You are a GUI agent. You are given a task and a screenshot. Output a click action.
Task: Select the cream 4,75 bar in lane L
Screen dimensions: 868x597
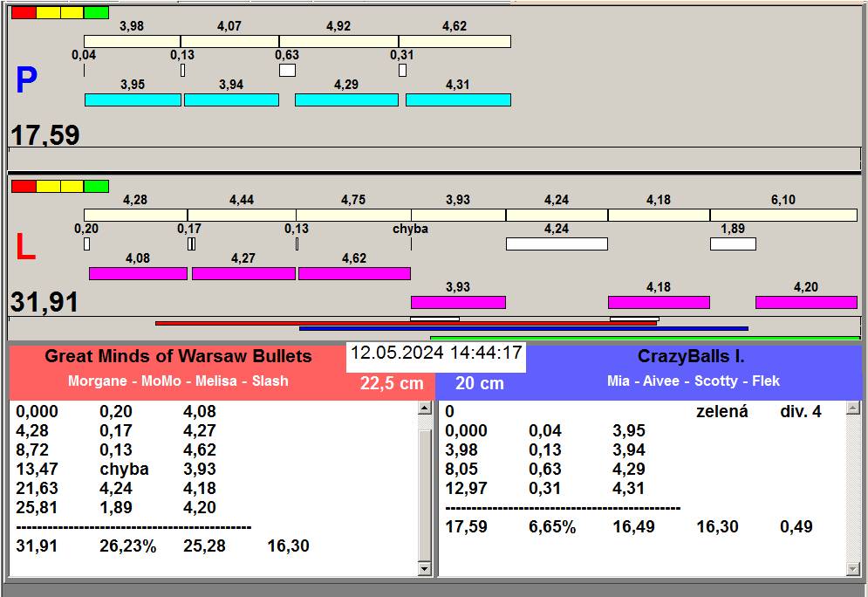tap(353, 215)
